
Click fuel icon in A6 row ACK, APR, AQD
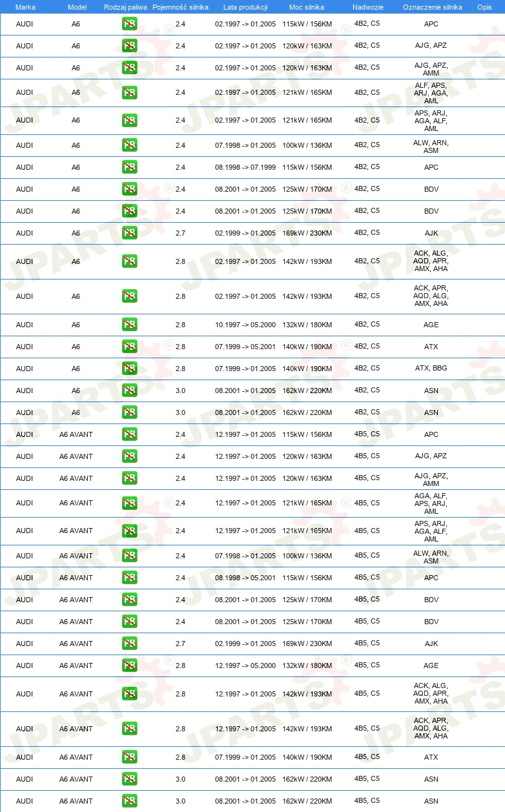point(129,296)
